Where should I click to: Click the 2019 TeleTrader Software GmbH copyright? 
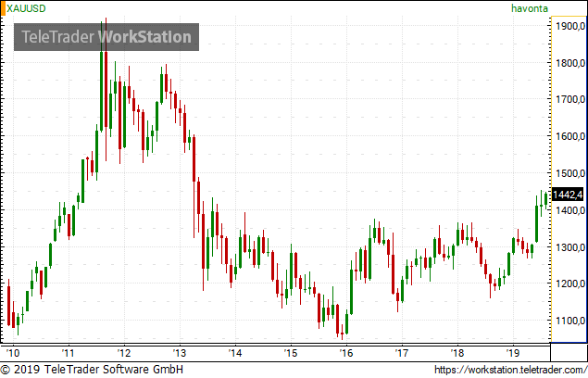(92, 370)
